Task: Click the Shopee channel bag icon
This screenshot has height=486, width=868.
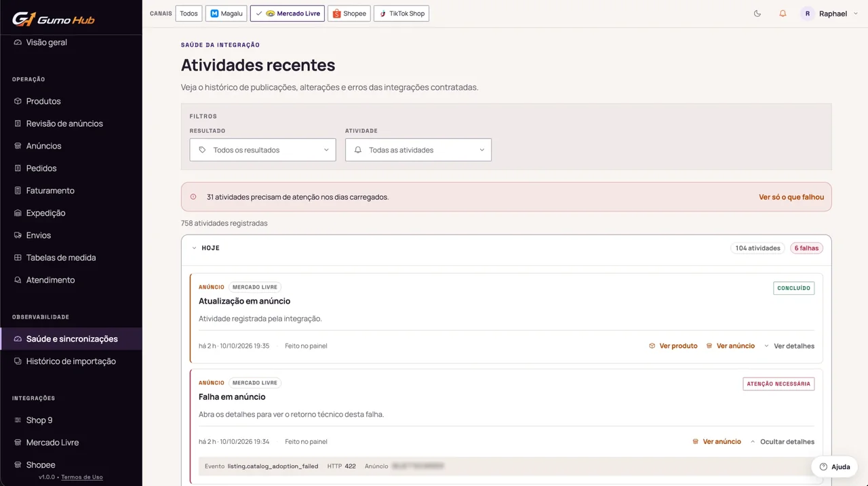Action: [x=336, y=14]
